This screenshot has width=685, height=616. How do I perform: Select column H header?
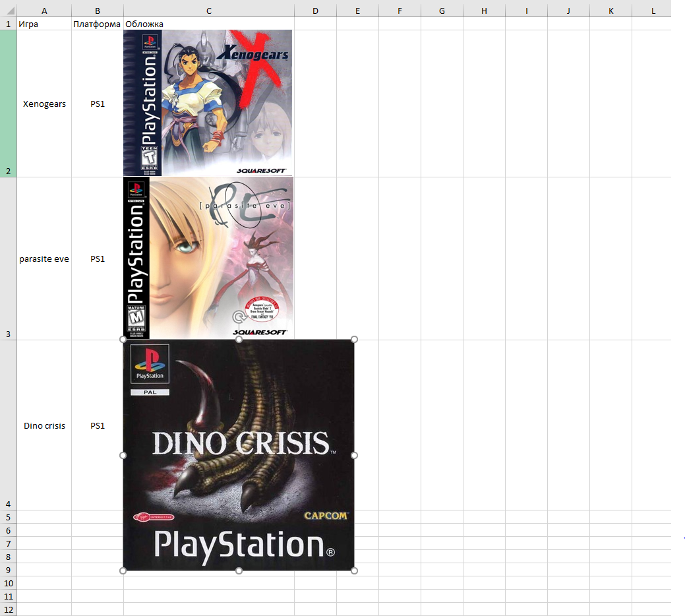point(484,11)
